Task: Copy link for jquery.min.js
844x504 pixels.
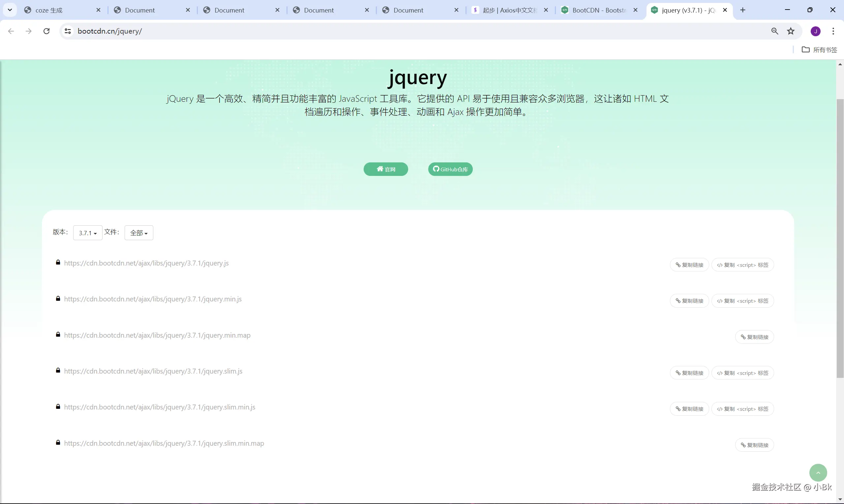Action: (x=689, y=301)
